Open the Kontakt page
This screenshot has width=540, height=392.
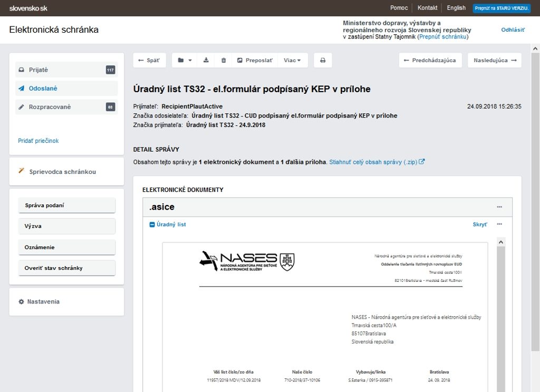coord(427,8)
